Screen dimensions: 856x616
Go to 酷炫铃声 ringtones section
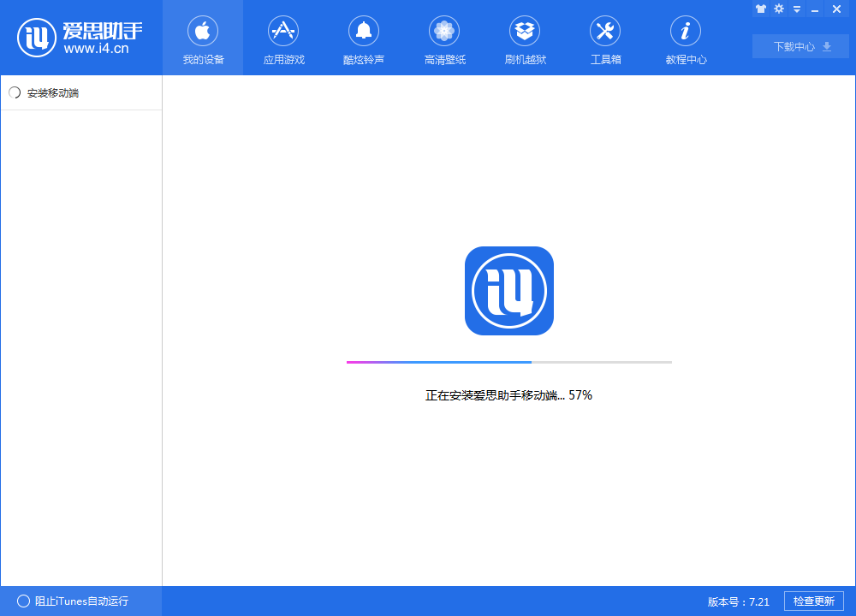tap(364, 38)
